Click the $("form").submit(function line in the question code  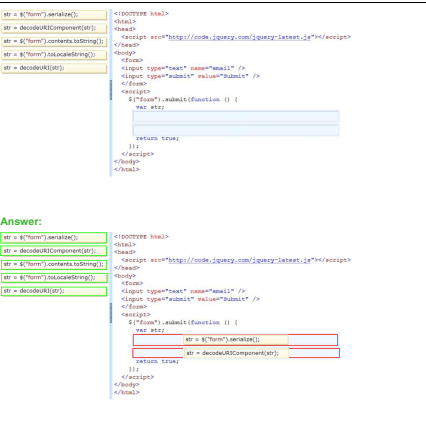pos(183,99)
